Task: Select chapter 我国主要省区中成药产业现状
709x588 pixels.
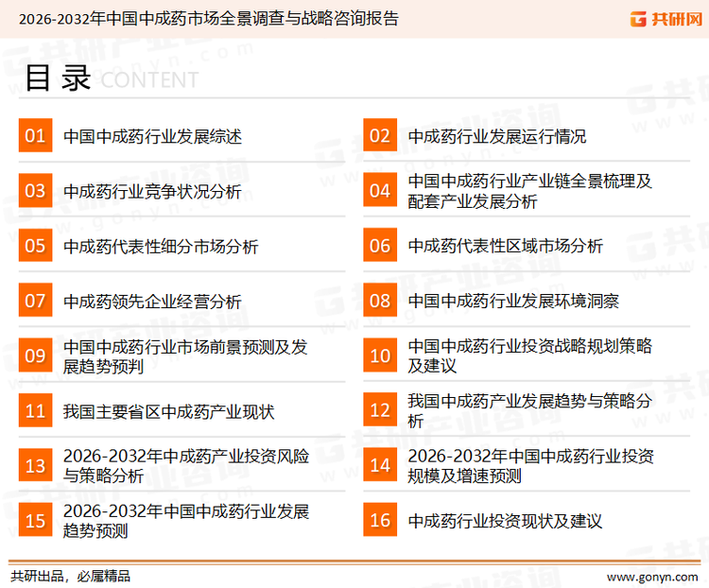Action: 168,411
